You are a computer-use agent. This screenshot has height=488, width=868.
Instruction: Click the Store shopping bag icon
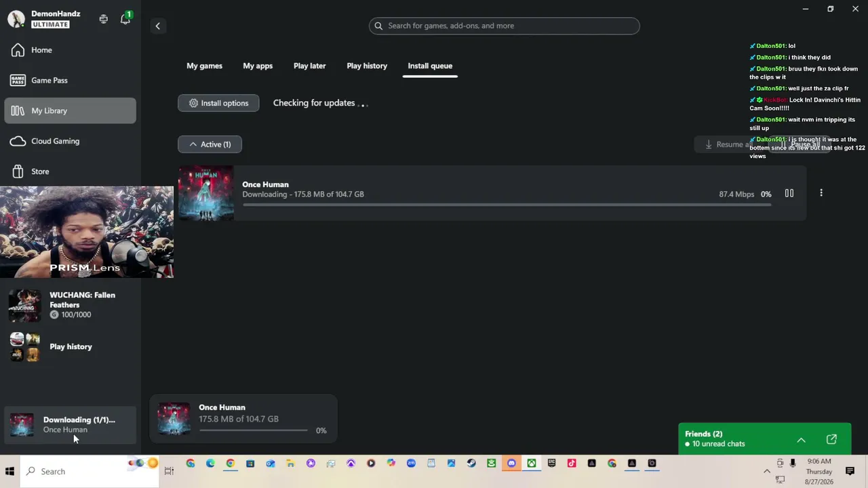point(18,171)
